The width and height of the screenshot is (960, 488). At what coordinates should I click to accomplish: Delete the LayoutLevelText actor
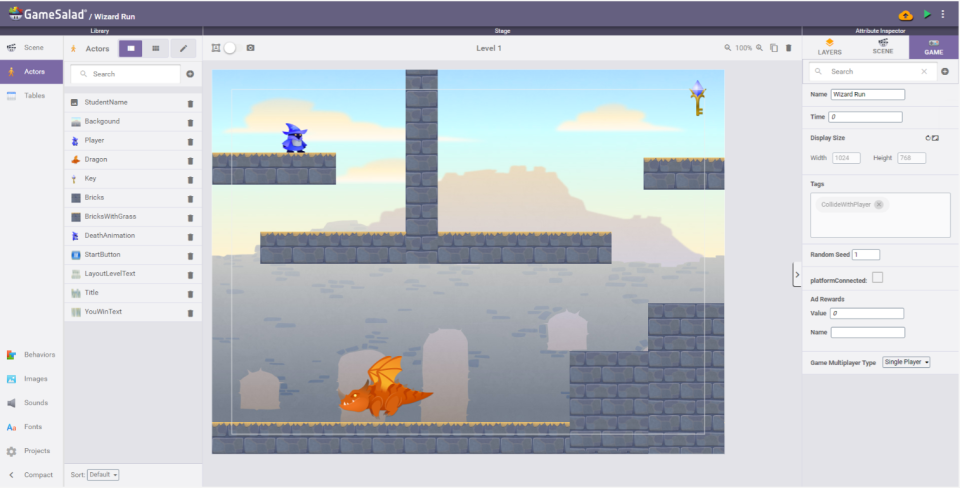click(190, 274)
